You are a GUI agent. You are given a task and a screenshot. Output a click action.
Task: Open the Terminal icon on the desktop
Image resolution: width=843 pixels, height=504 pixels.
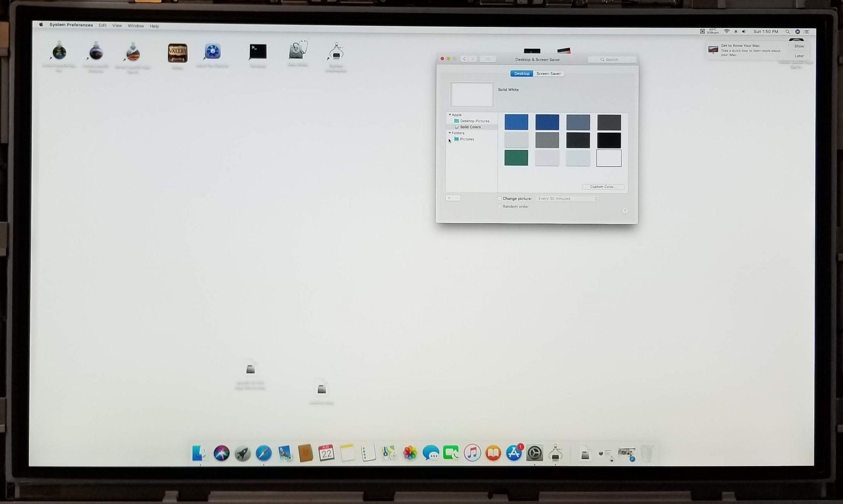258,52
